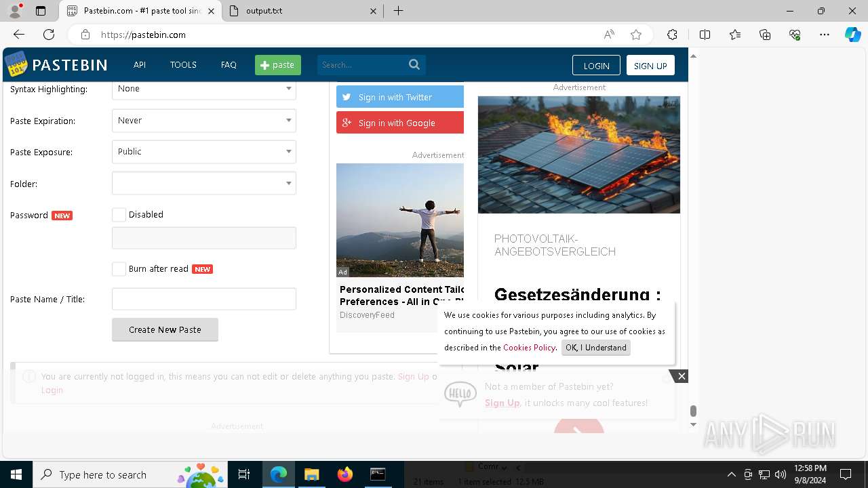Open Microsoft Edge from the taskbar
This screenshot has height=488, width=868.
point(279,474)
